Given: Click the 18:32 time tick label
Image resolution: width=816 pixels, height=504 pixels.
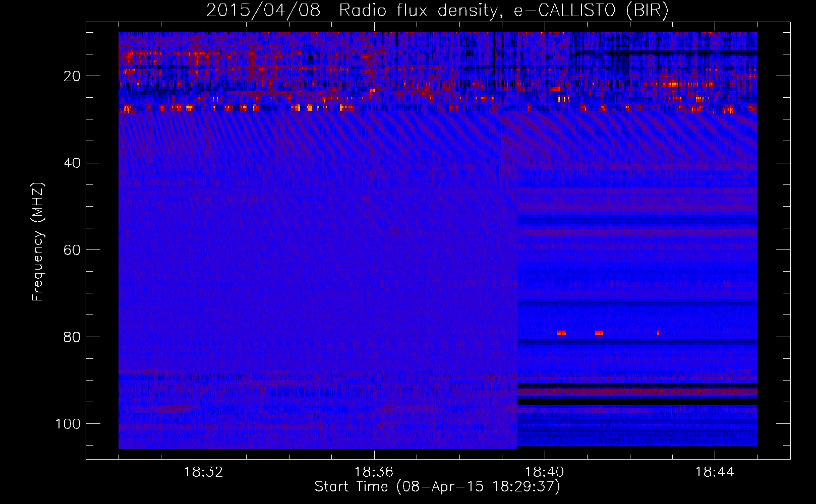Looking at the screenshot, I should point(204,472).
